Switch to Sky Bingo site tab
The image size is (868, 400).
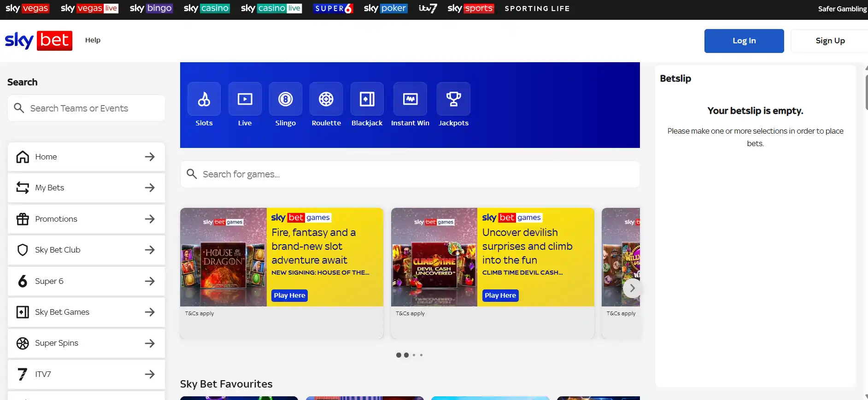coord(151,8)
